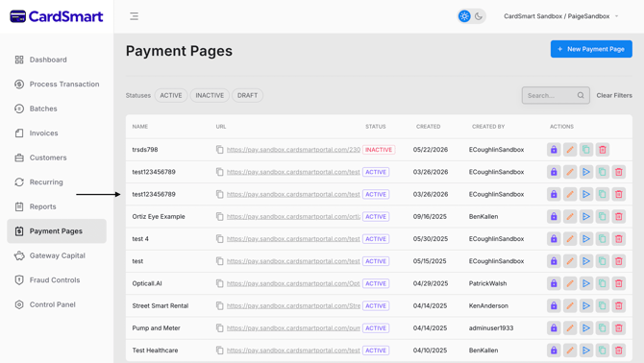This screenshot has height=363, width=644.
Task: Open the Street Smart Rental URL link
Action: coord(293,305)
